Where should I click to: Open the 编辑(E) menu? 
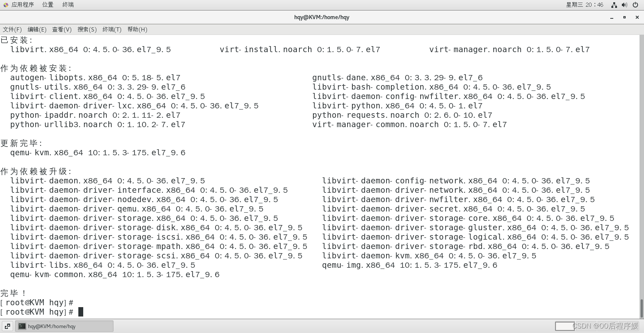click(37, 29)
